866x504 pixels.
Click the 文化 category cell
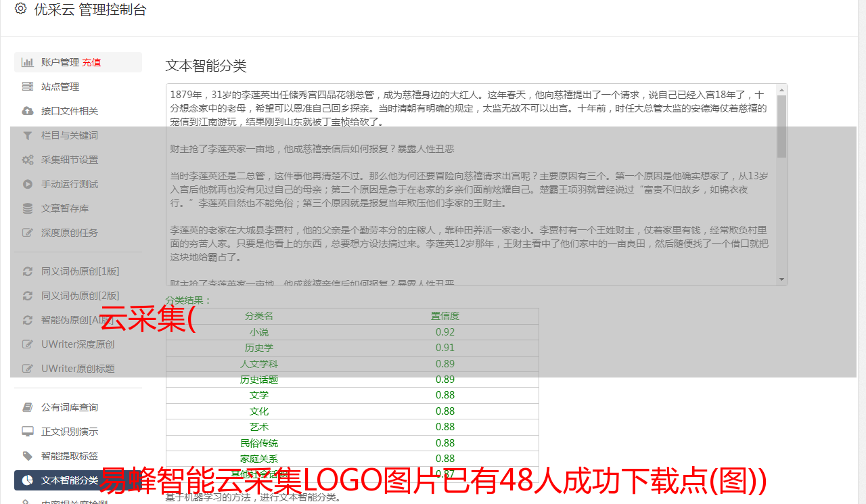click(x=259, y=411)
